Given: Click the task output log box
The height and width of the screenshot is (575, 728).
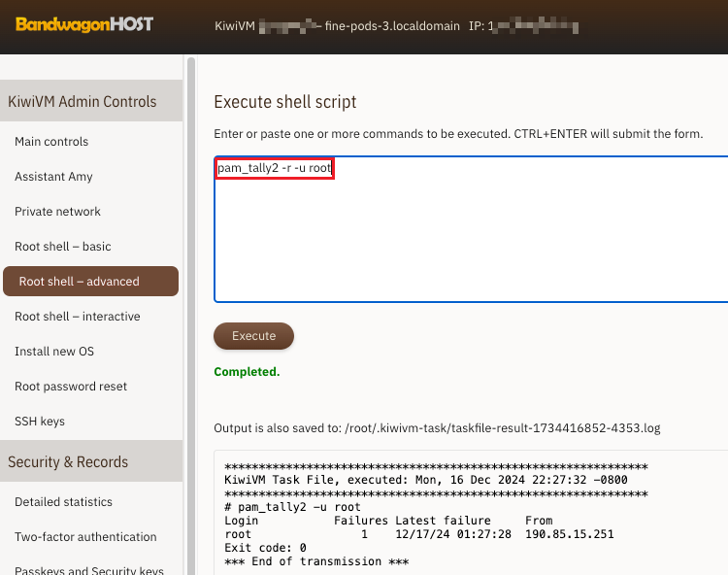Looking at the screenshot, I should coord(471,513).
